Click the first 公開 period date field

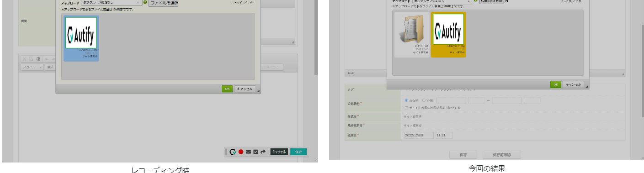click(x=452, y=100)
